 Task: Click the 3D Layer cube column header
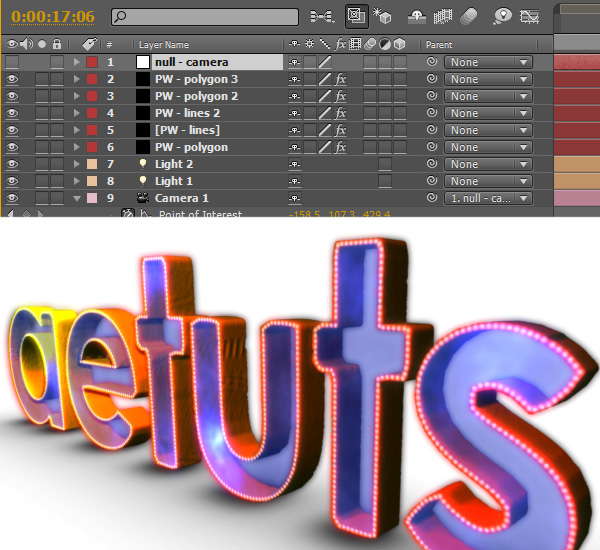(400, 44)
